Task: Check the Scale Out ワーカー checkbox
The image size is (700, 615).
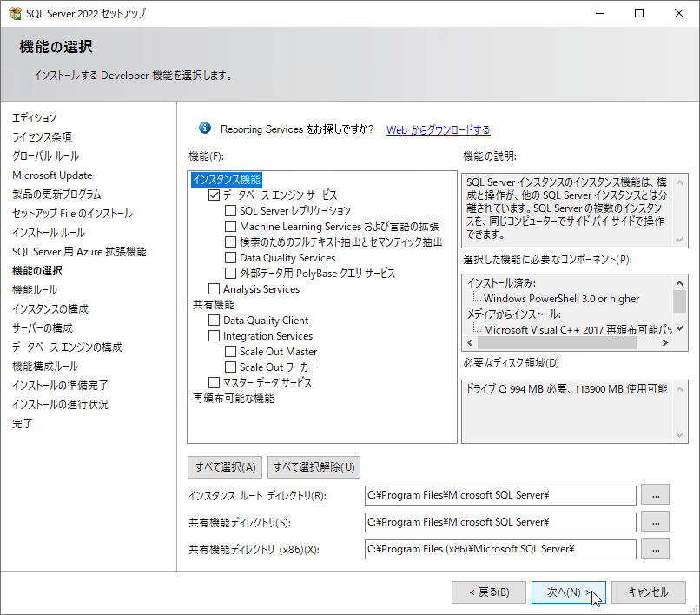Action: coord(230,367)
